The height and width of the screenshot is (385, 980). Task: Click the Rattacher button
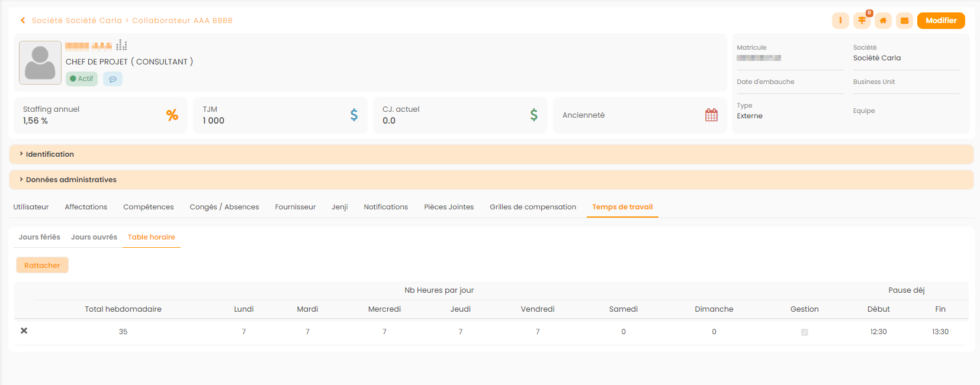coord(42,266)
